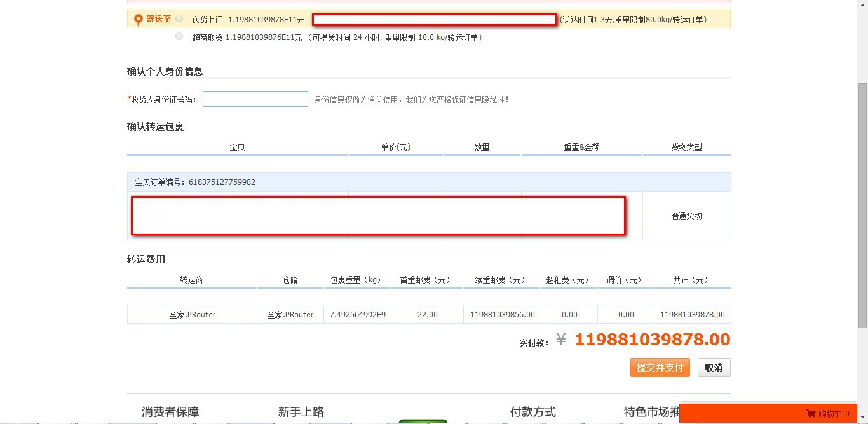Image resolution: width=868 pixels, height=424 pixels.
Task: Click the 消费者保障 footer heading
Action: pyautogui.click(x=170, y=412)
